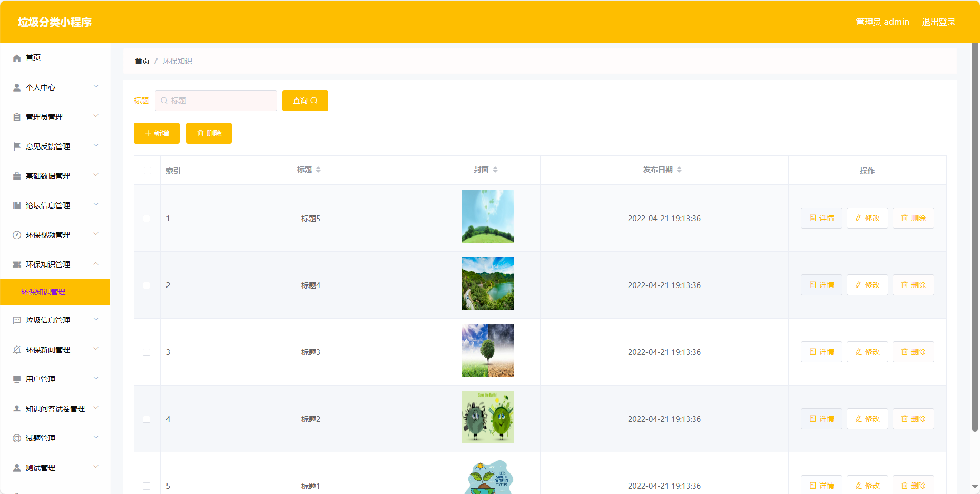Click the search magnifier icon inside 标题 field
Viewport: 980px width, 494px height.
[164, 101]
